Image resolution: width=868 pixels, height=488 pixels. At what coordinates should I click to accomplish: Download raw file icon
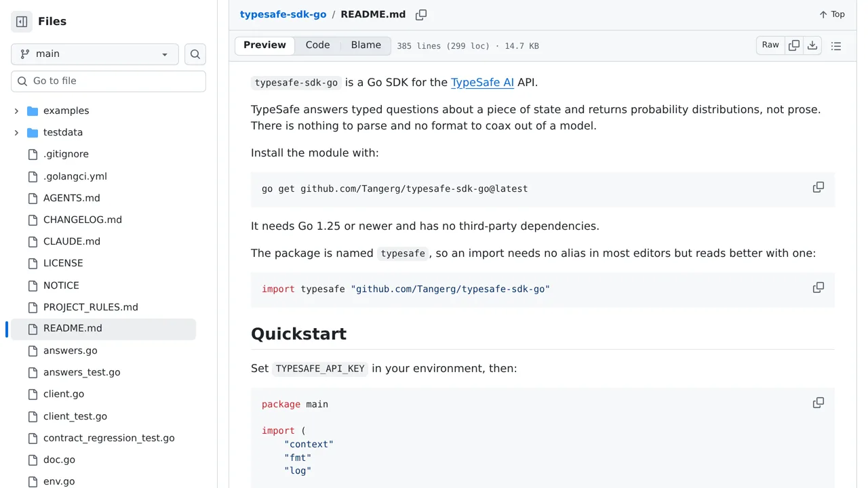(x=812, y=45)
